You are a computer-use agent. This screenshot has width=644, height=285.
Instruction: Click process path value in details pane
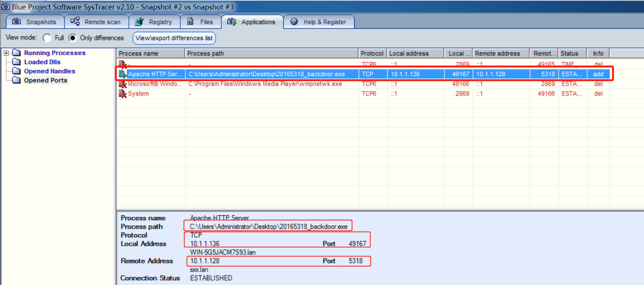pos(269,227)
